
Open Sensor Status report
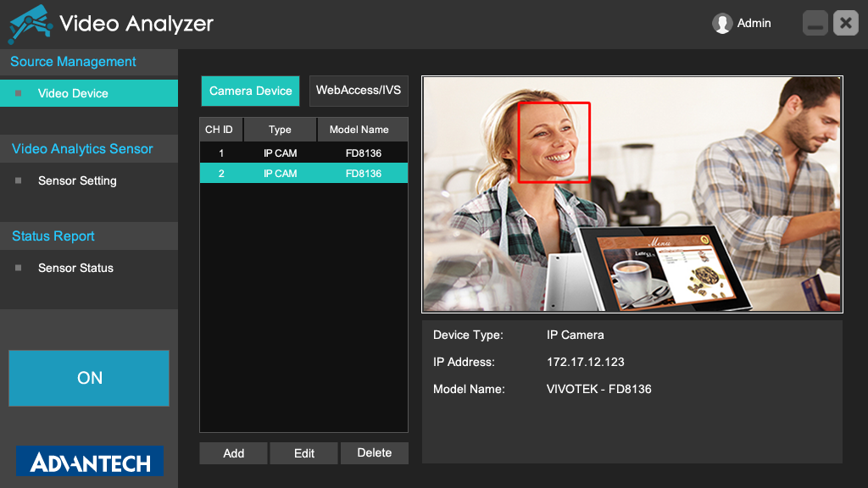(x=75, y=268)
